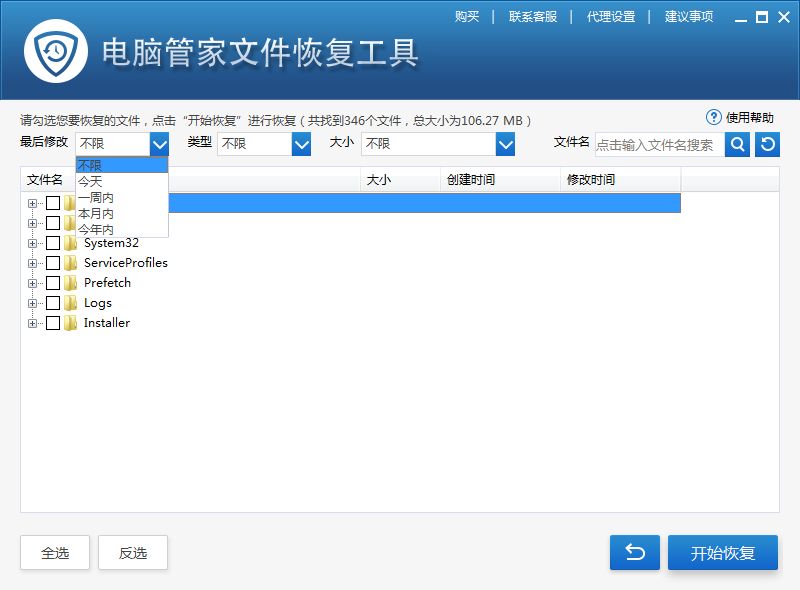Check the highlighted first row checkbox
The width and height of the screenshot is (800, 590).
tap(53, 203)
